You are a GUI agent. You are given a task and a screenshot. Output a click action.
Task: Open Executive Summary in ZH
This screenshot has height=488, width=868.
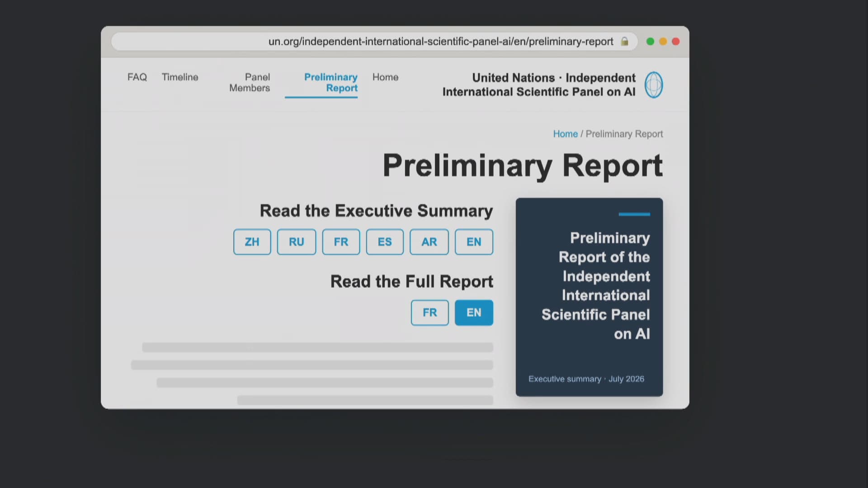(252, 242)
